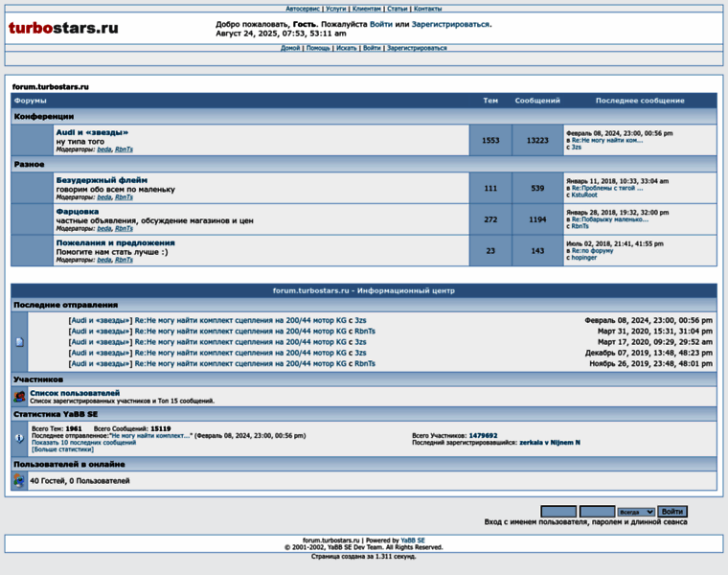Click the members list icon
728x575 pixels.
19,397
